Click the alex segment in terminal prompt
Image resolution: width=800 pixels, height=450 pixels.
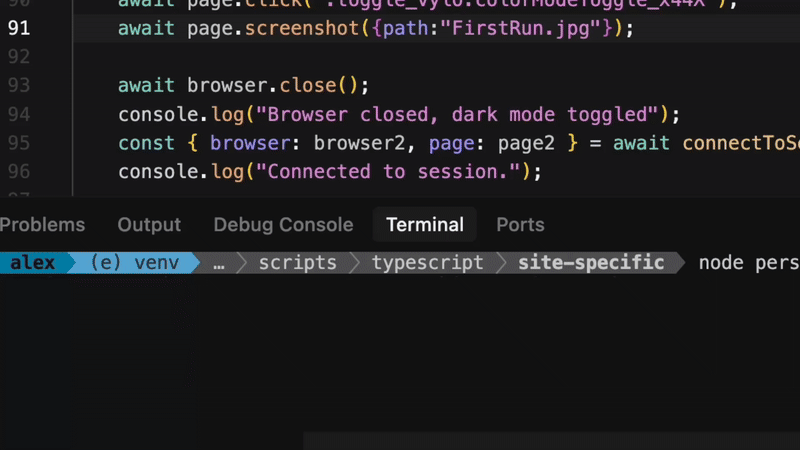pos(32,263)
